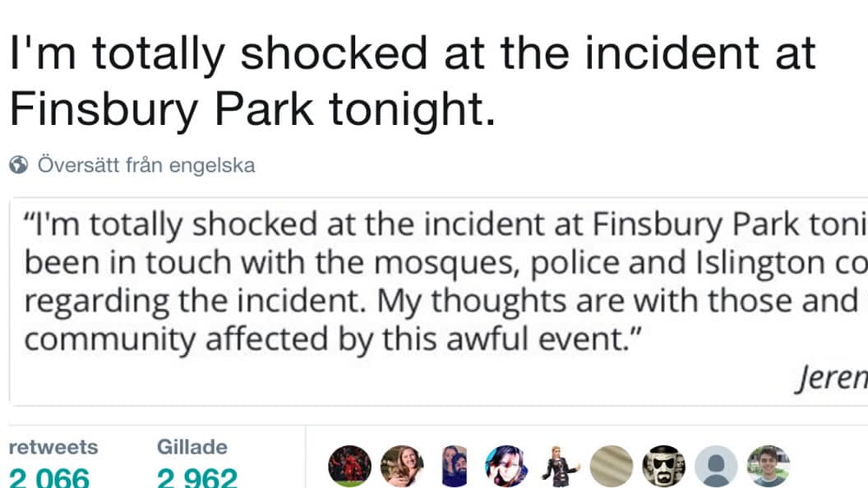Click the Översätt från engelska link

pyautogui.click(x=146, y=165)
